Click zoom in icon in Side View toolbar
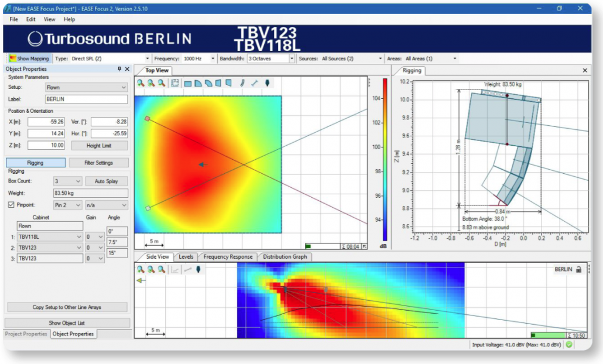This screenshot has height=364, width=603. coord(141,269)
